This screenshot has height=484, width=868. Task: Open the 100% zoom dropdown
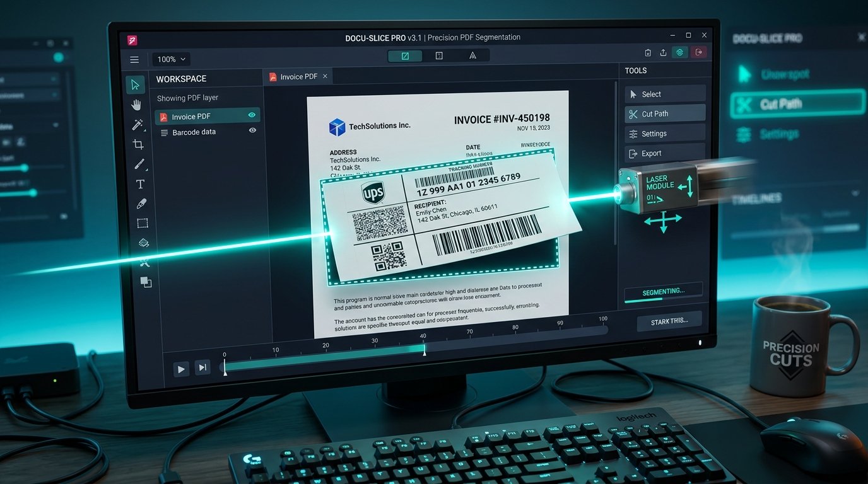pyautogui.click(x=171, y=59)
